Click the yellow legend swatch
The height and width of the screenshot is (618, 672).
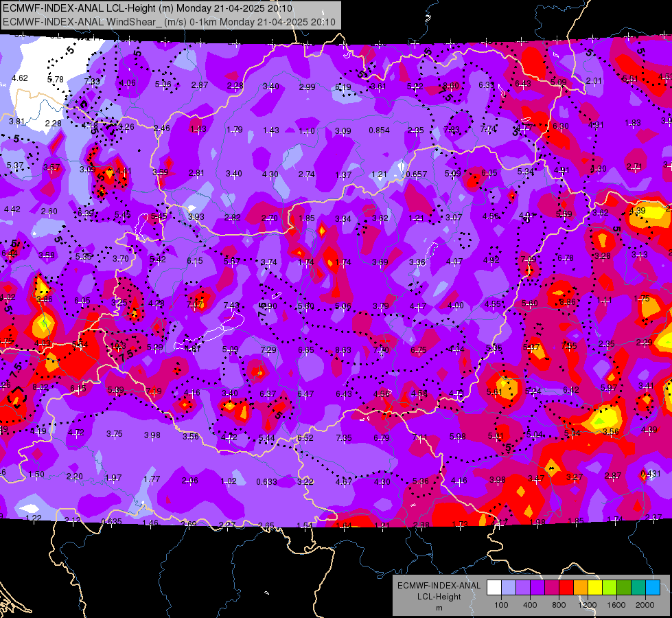coord(595,588)
